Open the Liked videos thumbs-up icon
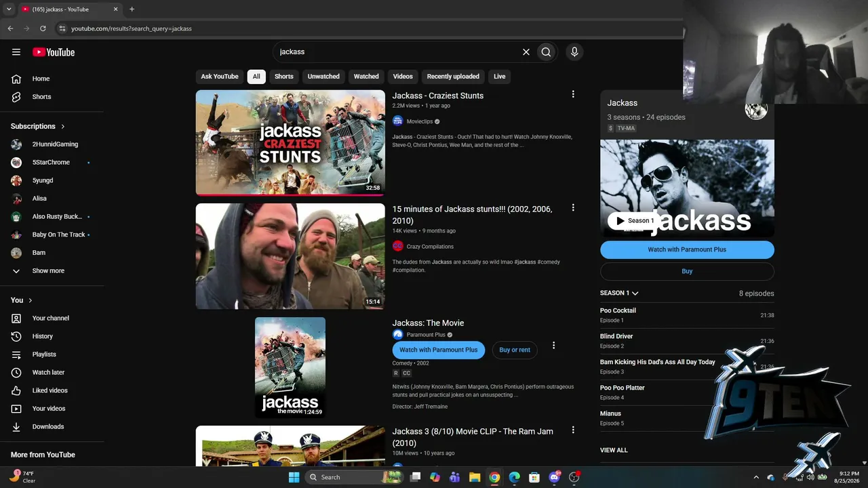The width and height of the screenshot is (868, 488). point(16,390)
